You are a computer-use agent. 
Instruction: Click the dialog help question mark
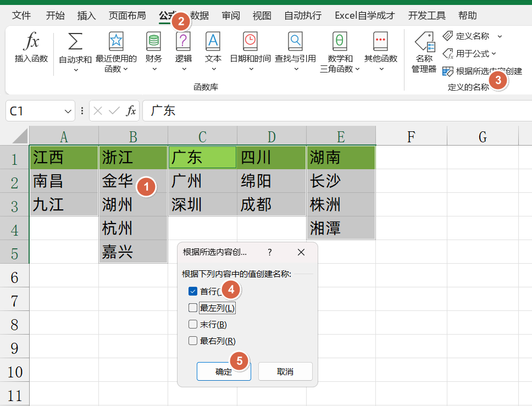(269, 252)
